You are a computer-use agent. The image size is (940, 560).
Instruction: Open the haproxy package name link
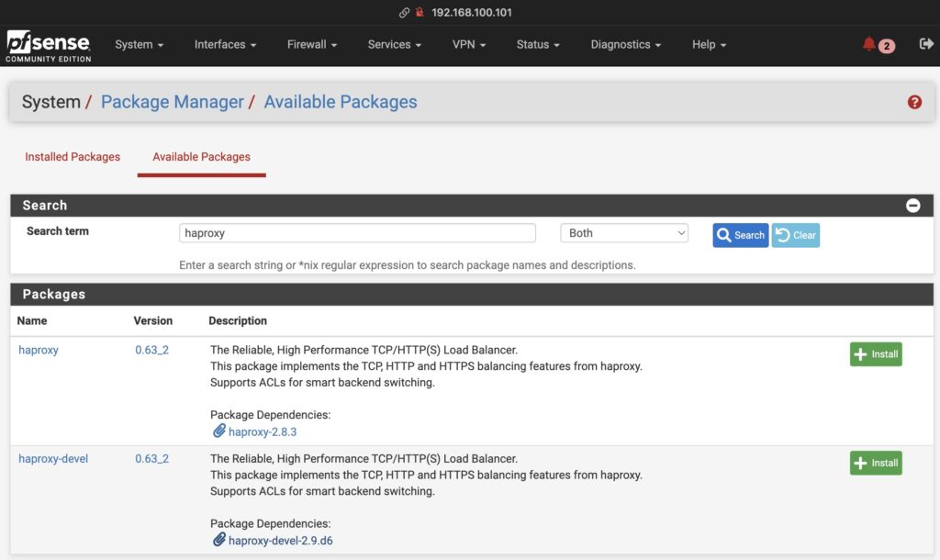tap(39, 350)
